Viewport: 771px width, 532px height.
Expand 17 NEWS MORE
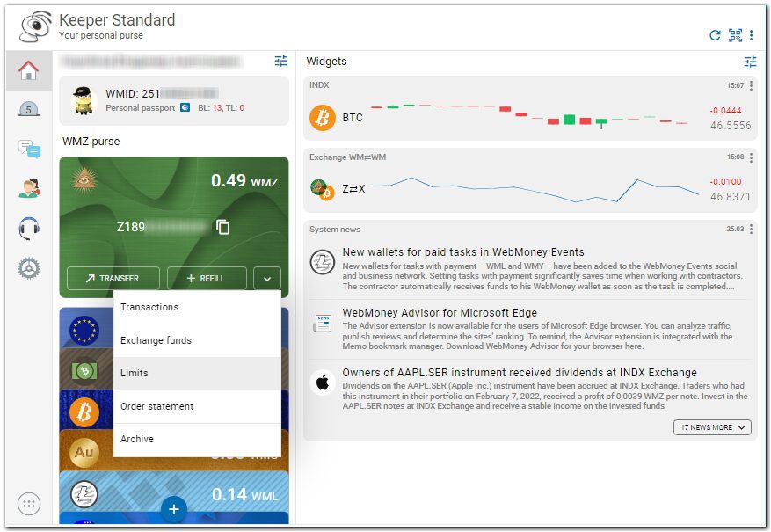coord(712,427)
